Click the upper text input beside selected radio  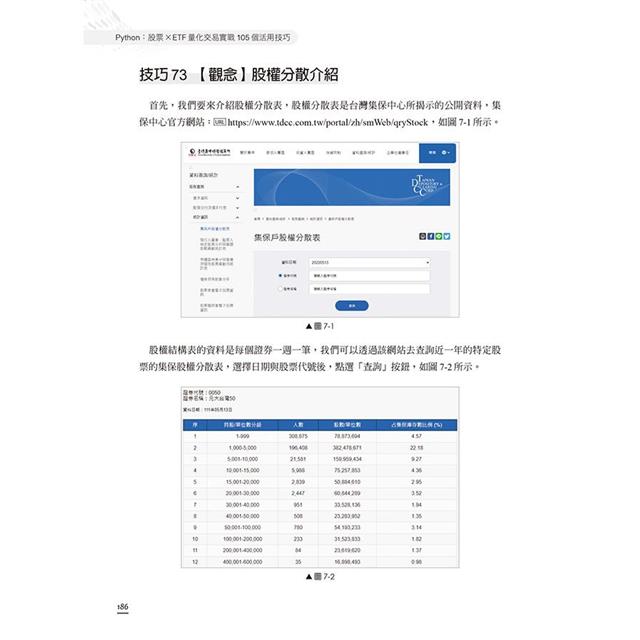pyautogui.click(x=369, y=276)
